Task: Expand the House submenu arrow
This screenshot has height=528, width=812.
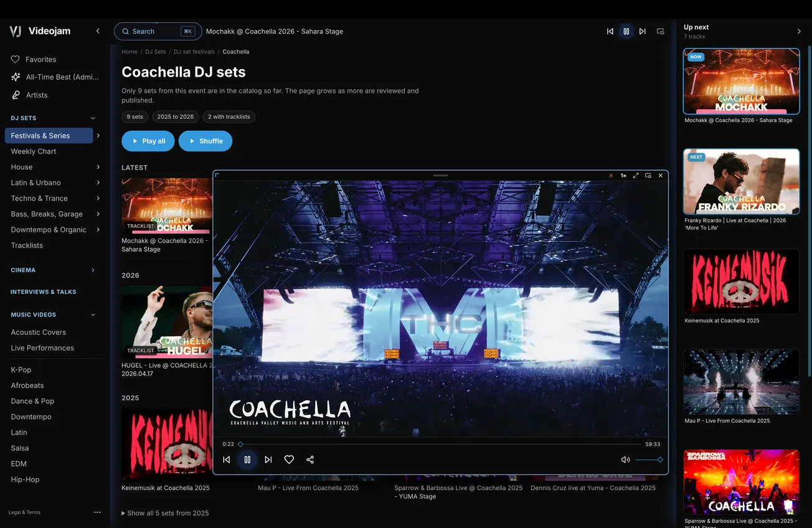Action: (x=98, y=167)
